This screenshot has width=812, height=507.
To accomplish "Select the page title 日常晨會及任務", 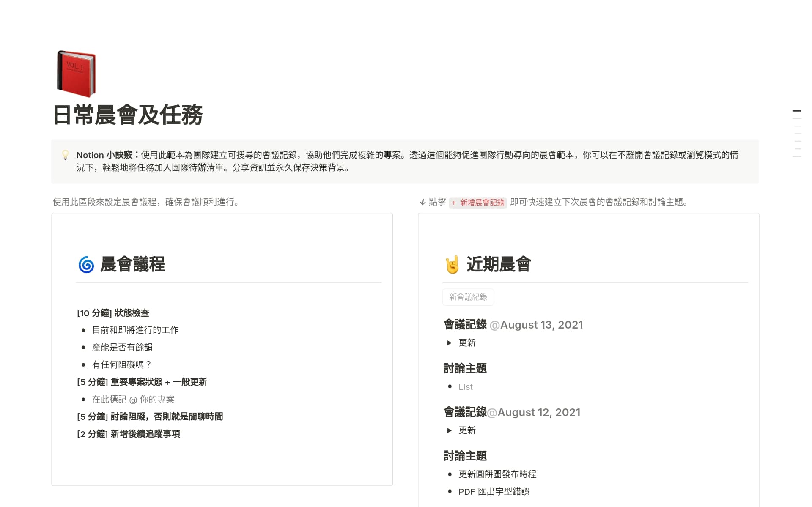I will (x=128, y=115).
